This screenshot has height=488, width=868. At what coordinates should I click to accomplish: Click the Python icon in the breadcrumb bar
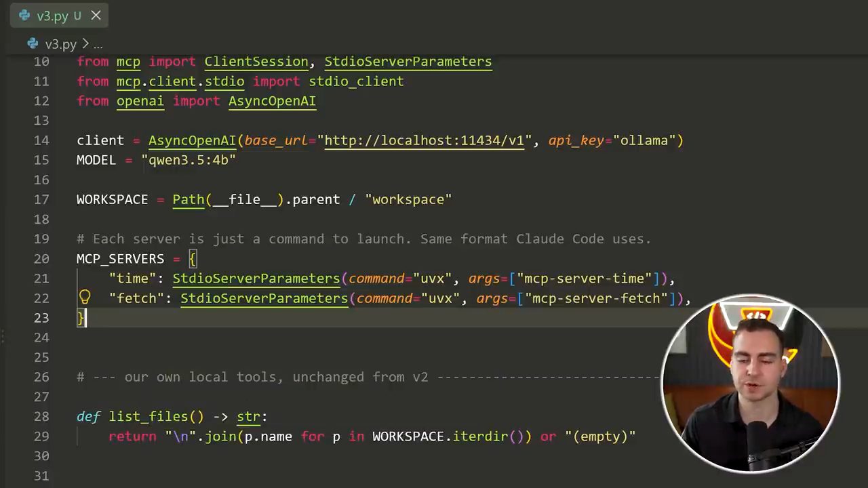click(x=33, y=44)
